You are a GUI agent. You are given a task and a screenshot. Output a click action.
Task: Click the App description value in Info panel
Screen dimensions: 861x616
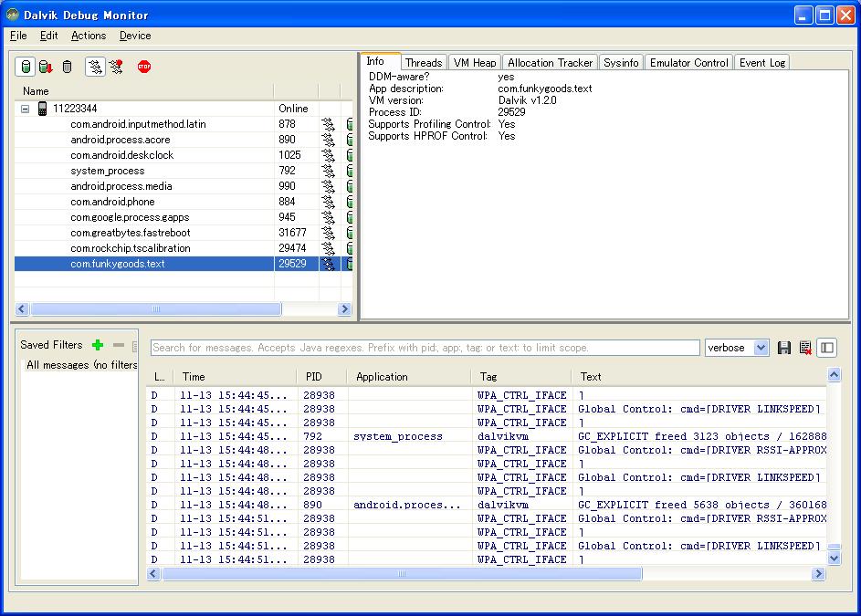[545, 89]
